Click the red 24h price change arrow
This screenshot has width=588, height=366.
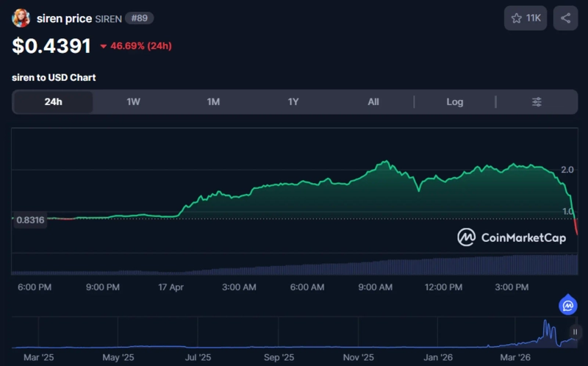[x=103, y=46]
